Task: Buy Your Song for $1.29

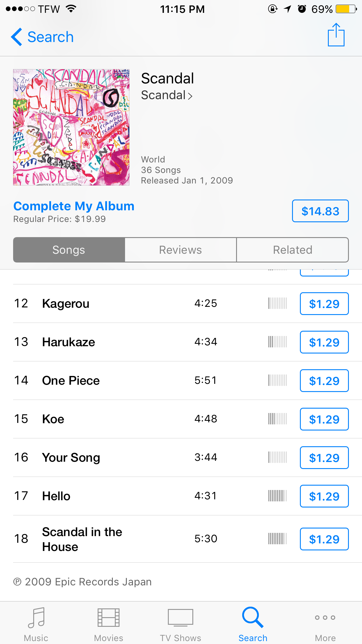Action: click(324, 458)
